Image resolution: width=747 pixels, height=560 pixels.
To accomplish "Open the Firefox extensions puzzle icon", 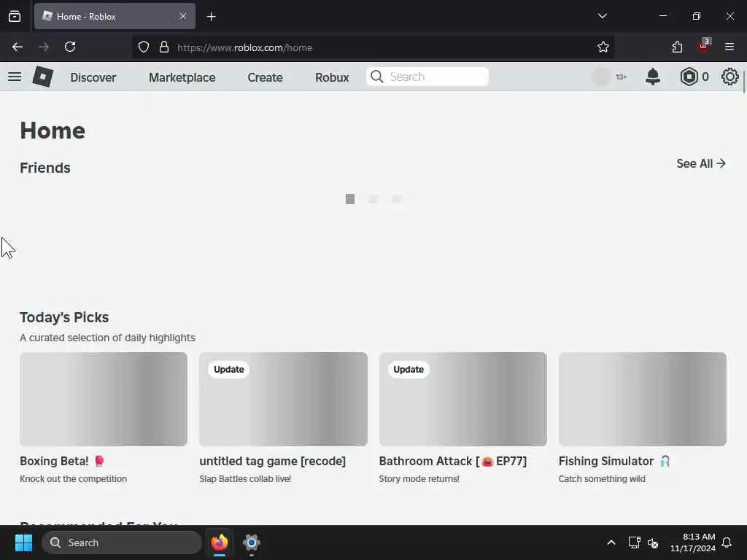I will 677,47.
